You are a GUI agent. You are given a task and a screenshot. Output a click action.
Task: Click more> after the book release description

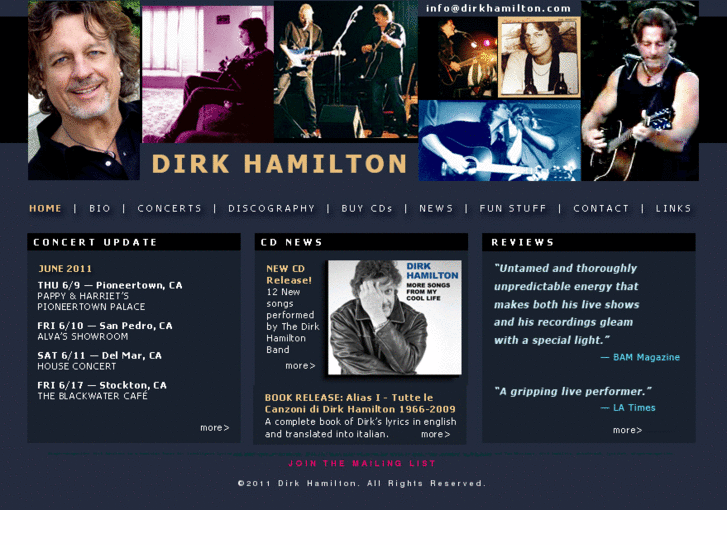(435, 434)
